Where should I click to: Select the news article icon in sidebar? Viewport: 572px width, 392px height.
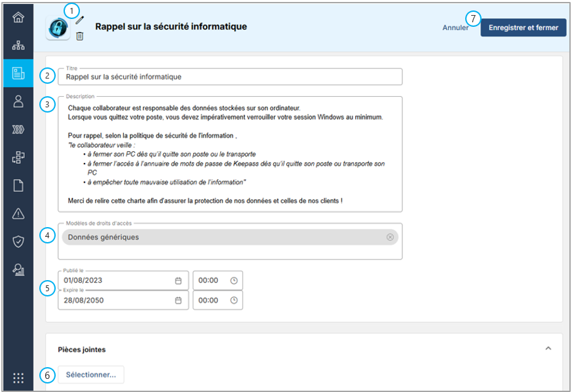click(x=18, y=73)
